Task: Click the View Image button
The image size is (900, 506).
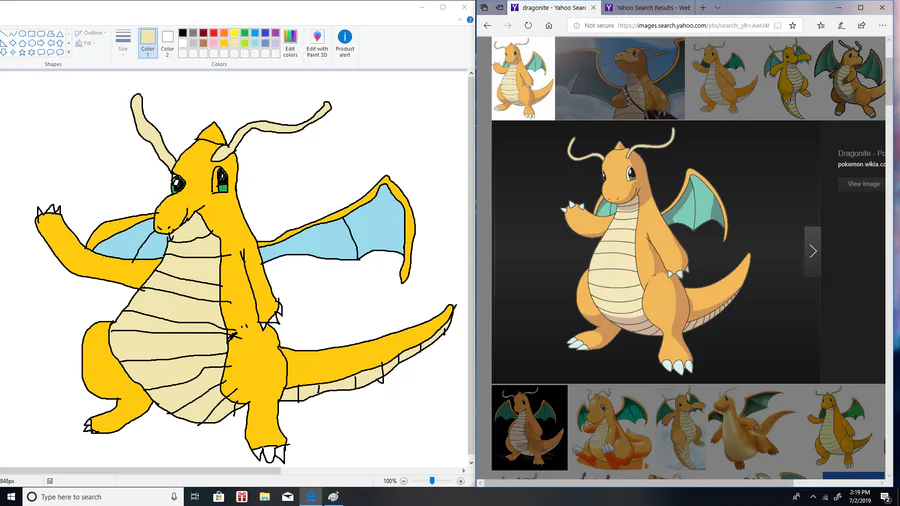Action: (863, 184)
